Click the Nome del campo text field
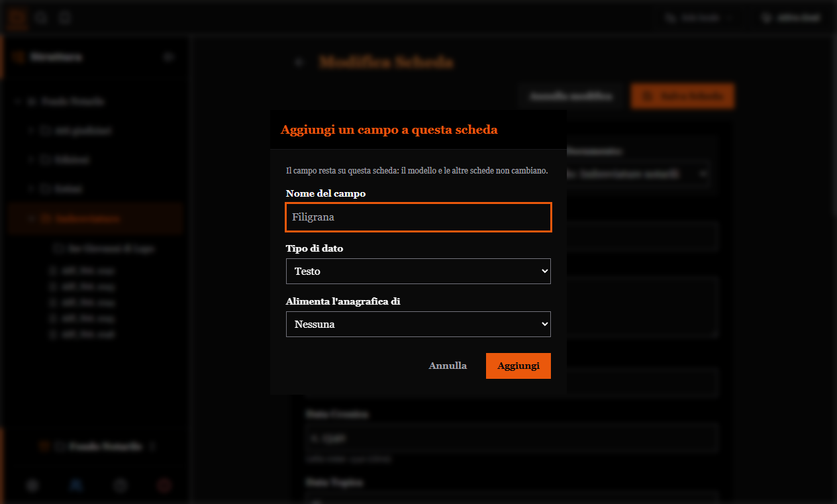The width and height of the screenshot is (837, 504). point(418,217)
